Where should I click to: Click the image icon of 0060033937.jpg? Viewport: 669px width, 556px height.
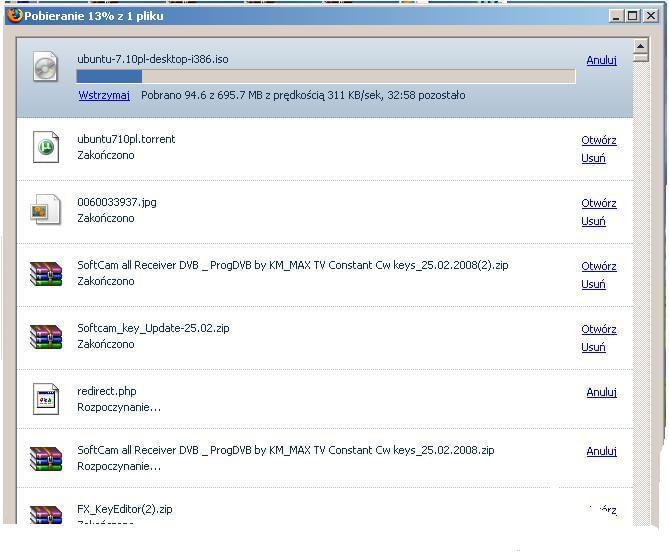[x=46, y=210]
